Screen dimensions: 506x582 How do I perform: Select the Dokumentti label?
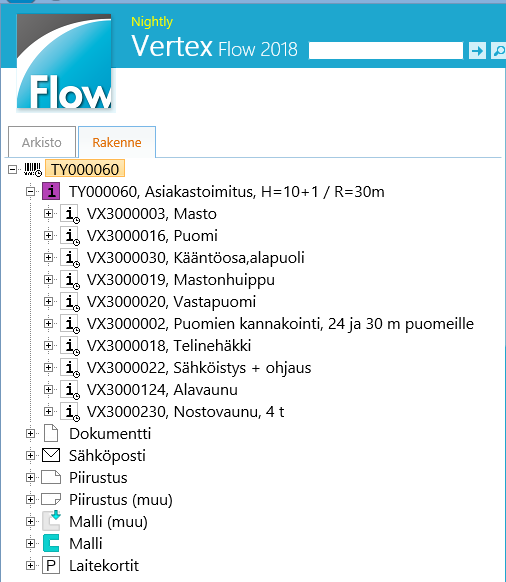pyautogui.click(x=110, y=434)
